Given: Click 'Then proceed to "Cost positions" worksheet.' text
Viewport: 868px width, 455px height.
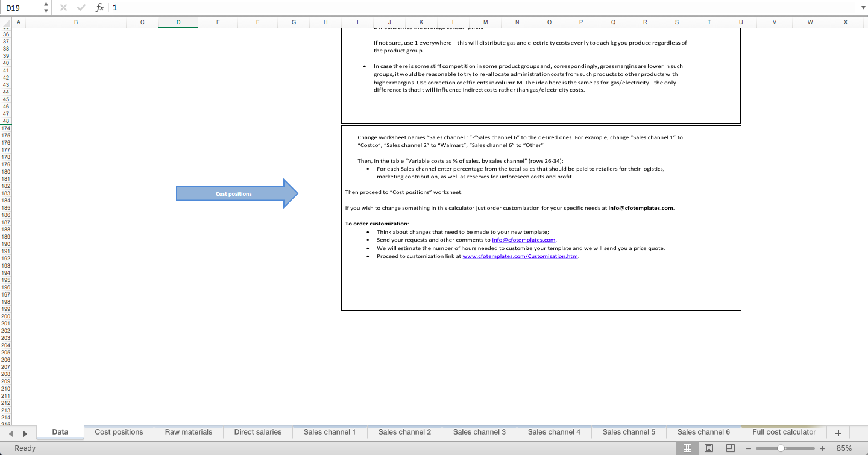Looking at the screenshot, I should coord(404,192).
